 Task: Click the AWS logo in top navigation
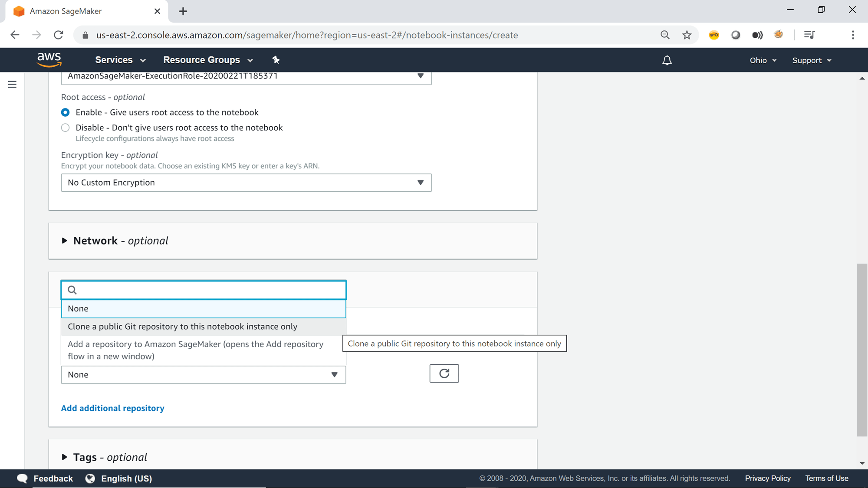[49, 59]
